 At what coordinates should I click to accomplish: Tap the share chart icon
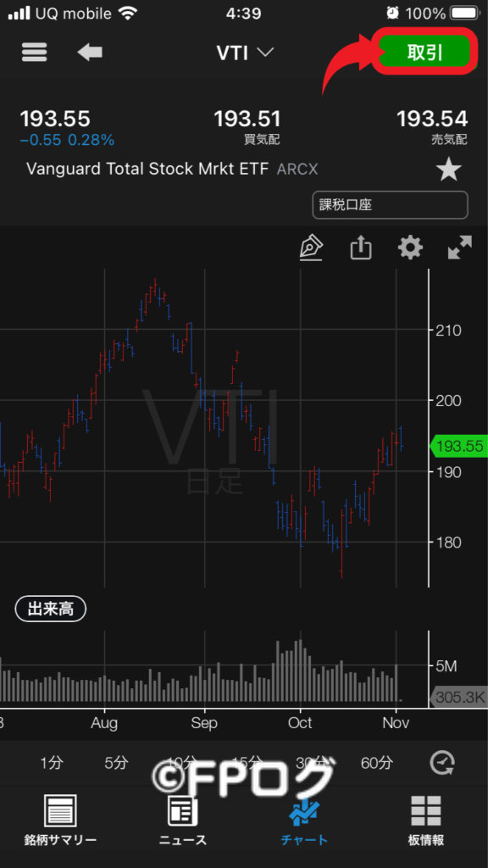(x=361, y=248)
